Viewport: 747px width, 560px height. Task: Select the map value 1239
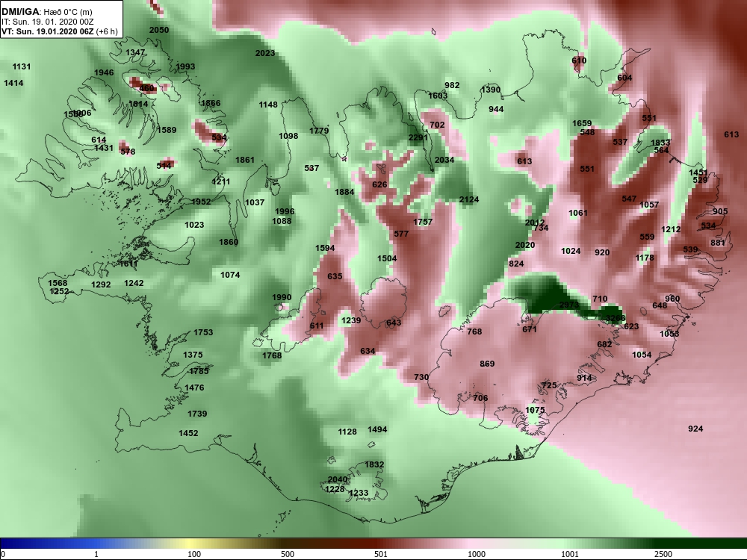(x=351, y=320)
